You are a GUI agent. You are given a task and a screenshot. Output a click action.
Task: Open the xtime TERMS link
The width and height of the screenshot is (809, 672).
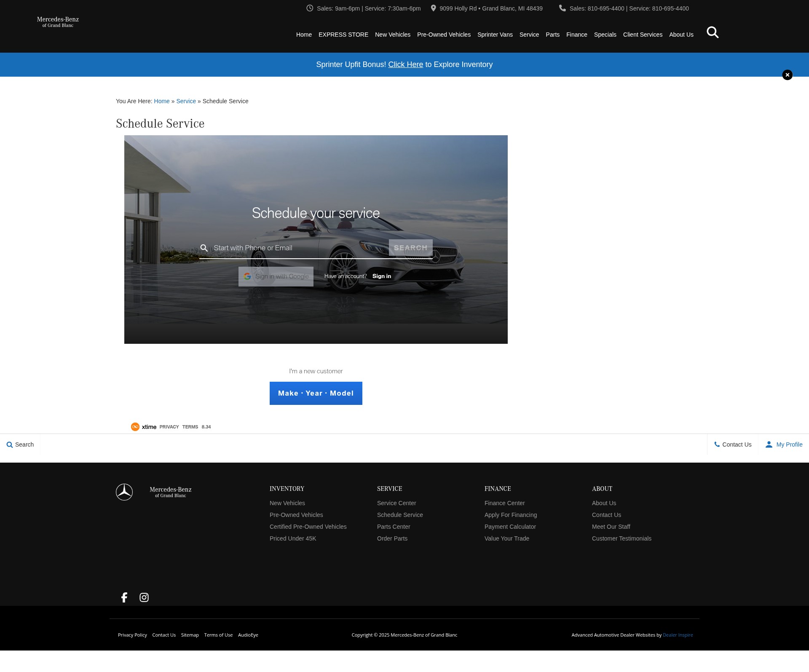tap(190, 427)
